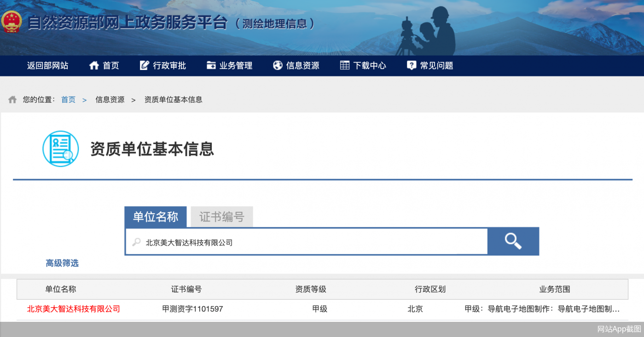
Task: Open 高级筛选 advanced filter
Action: (x=62, y=263)
